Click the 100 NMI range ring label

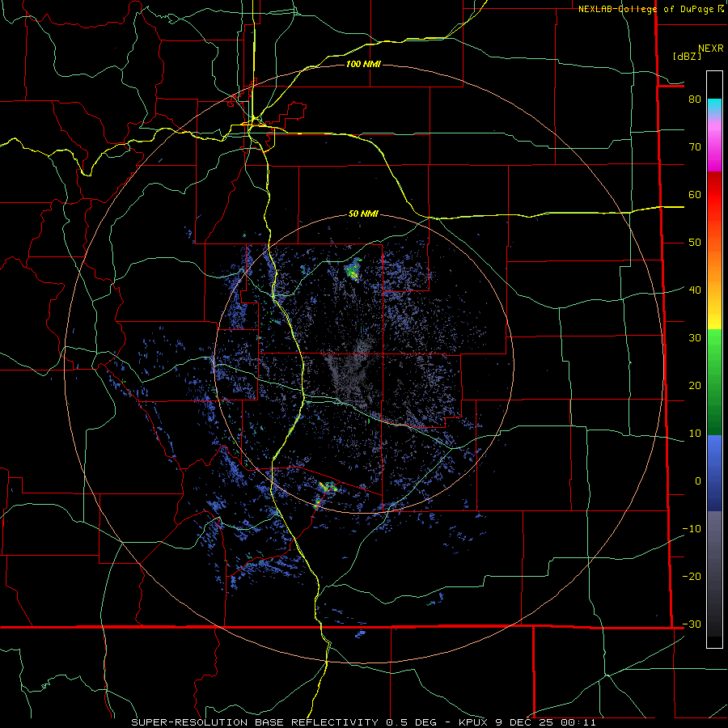pyautogui.click(x=363, y=64)
